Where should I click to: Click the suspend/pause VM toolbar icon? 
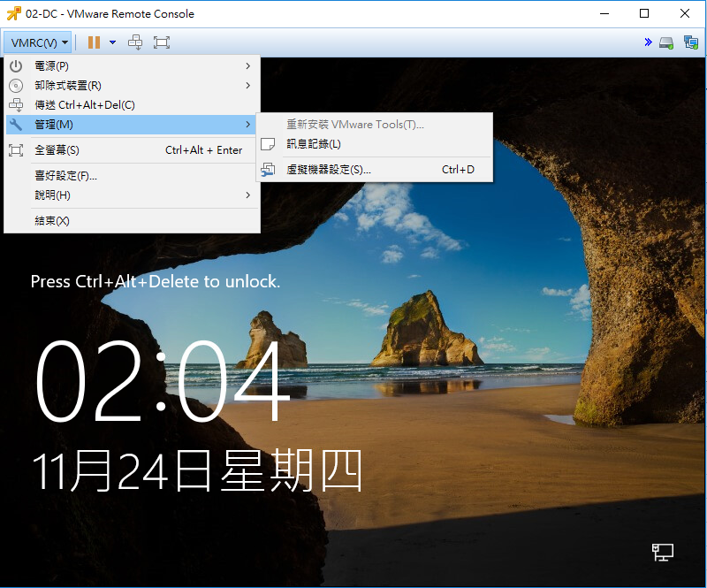pyautogui.click(x=92, y=42)
